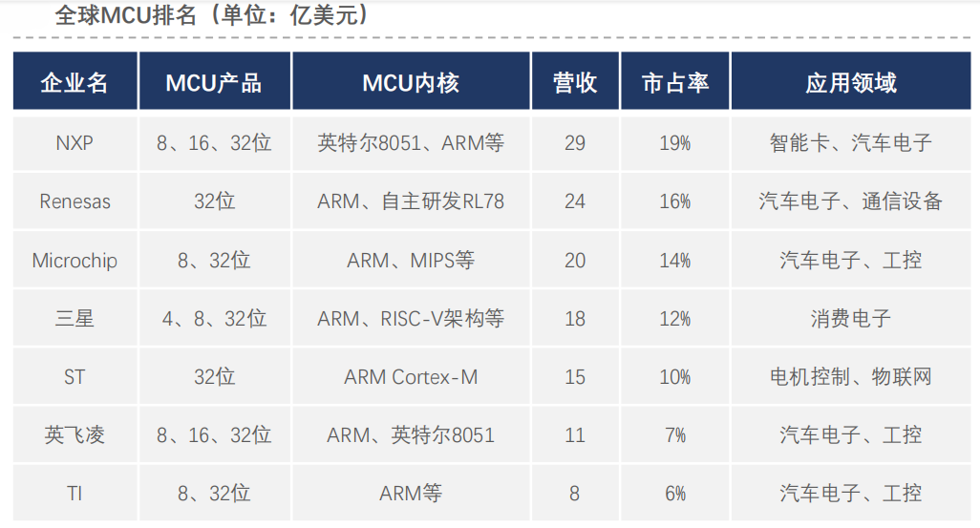The image size is (980, 528).
Task: Select the MCU产品 column header
Action: [214, 81]
